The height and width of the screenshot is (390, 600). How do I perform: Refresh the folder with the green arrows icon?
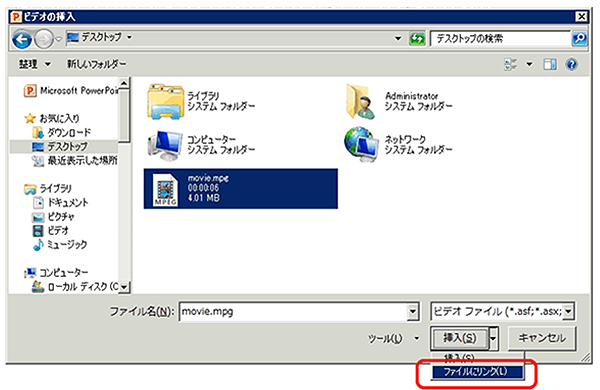click(x=417, y=38)
